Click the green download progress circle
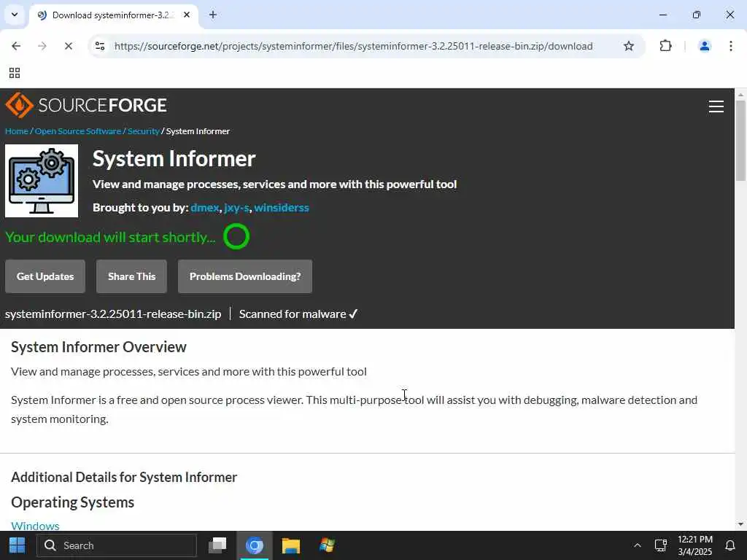The image size is (747, 560). (236, 236)
